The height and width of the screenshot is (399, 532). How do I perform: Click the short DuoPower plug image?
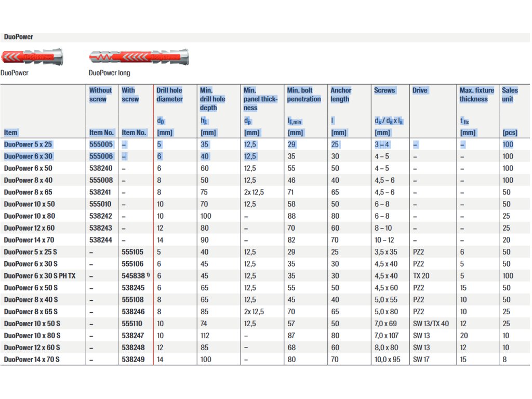[x=32, y=56]
